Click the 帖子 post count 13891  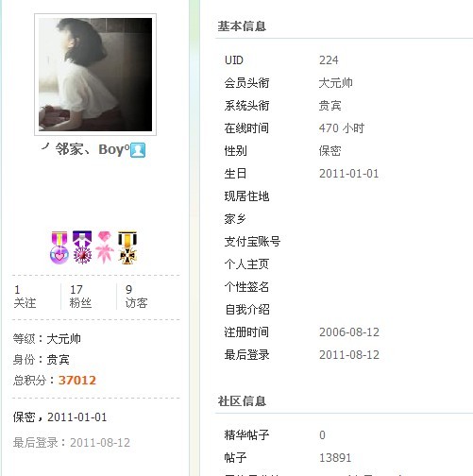pos(335,458)
